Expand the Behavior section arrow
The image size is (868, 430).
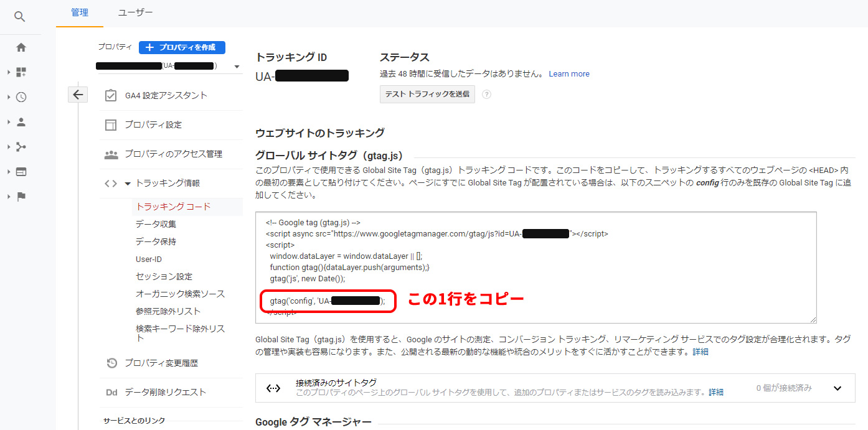[9, 172]
